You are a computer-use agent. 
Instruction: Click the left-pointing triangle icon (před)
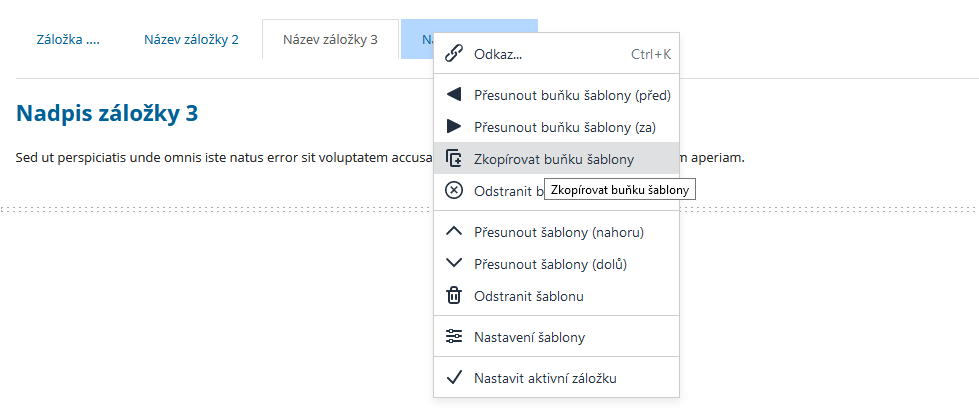(454, 95)
